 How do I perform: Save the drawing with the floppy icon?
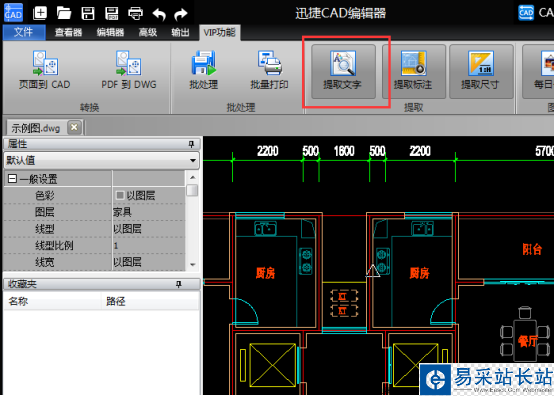point(88,13)
